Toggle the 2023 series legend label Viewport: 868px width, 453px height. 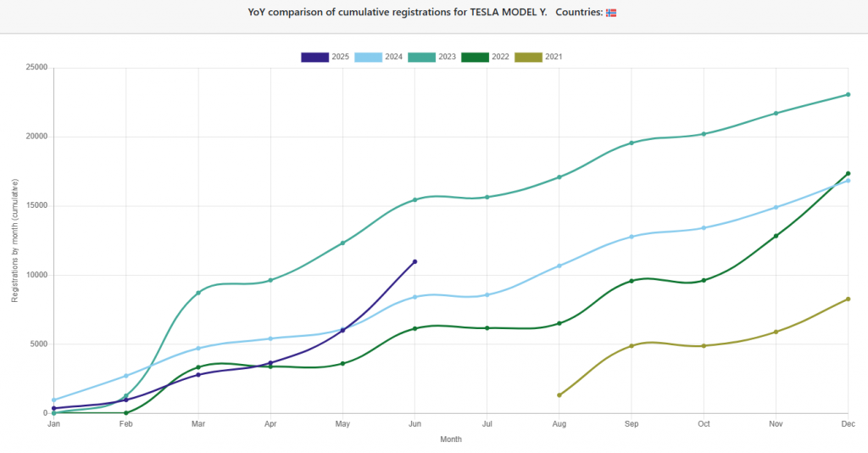tap(448, 57)
